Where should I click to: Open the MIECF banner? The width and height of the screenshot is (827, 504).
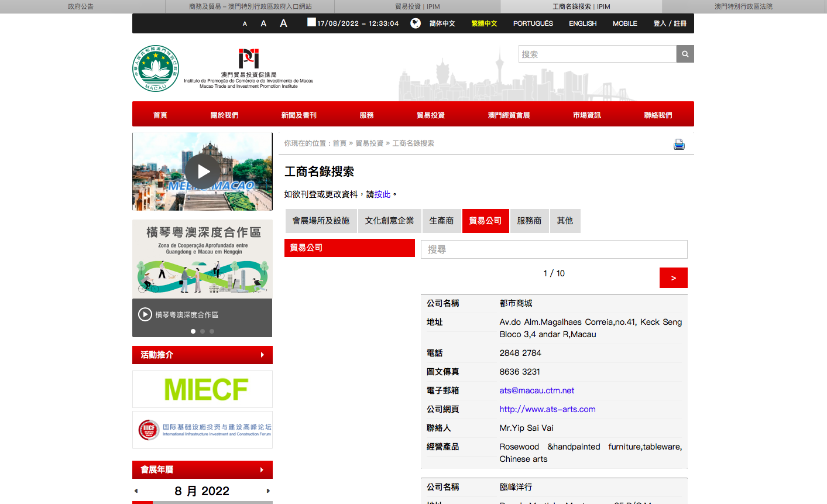[x=203, y=389]
